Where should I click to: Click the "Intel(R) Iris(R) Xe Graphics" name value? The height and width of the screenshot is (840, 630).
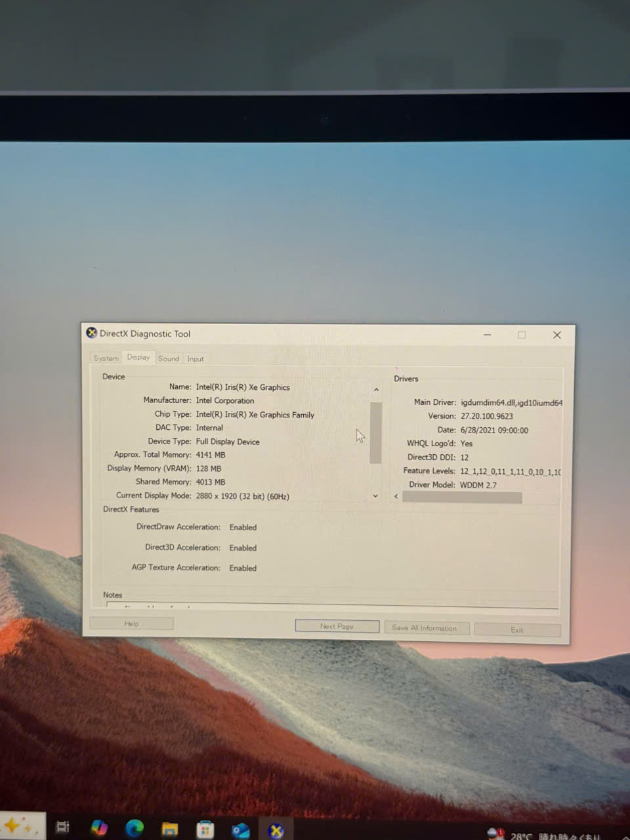coord(243,387)
